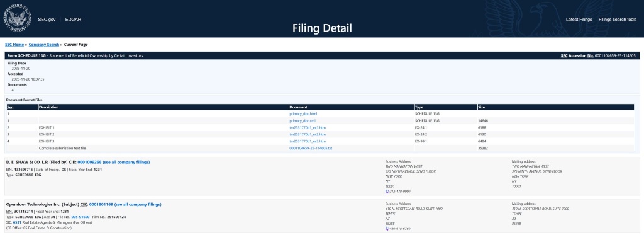Open Opendoor CIK 0001801169 link
The image size is (644, 242).
point(101,205)
